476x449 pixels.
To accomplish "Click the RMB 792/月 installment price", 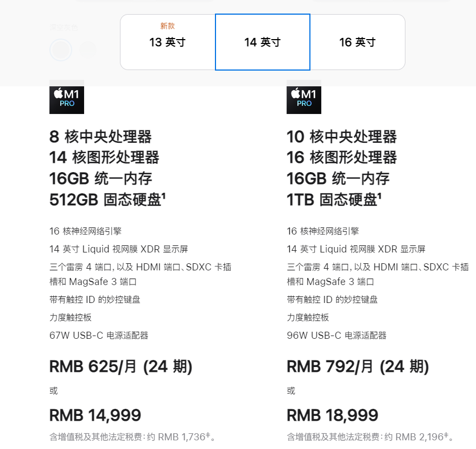I will 358,366.
